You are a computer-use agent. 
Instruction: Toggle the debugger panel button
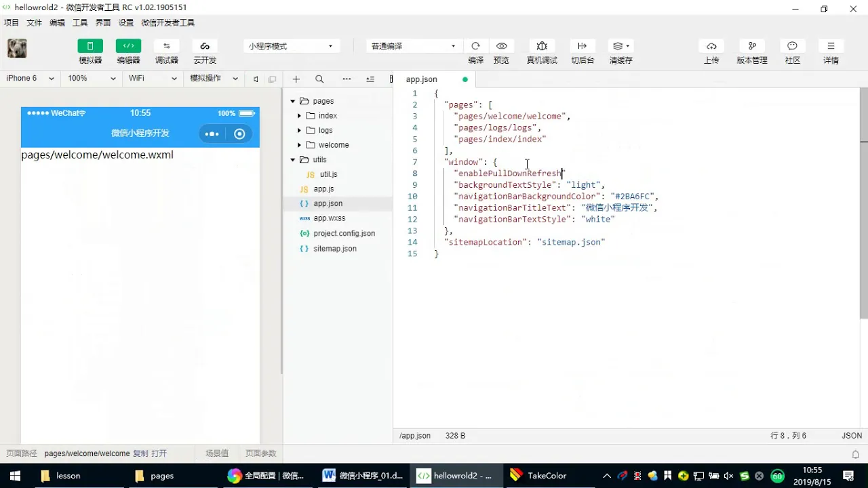coord(167,46)
